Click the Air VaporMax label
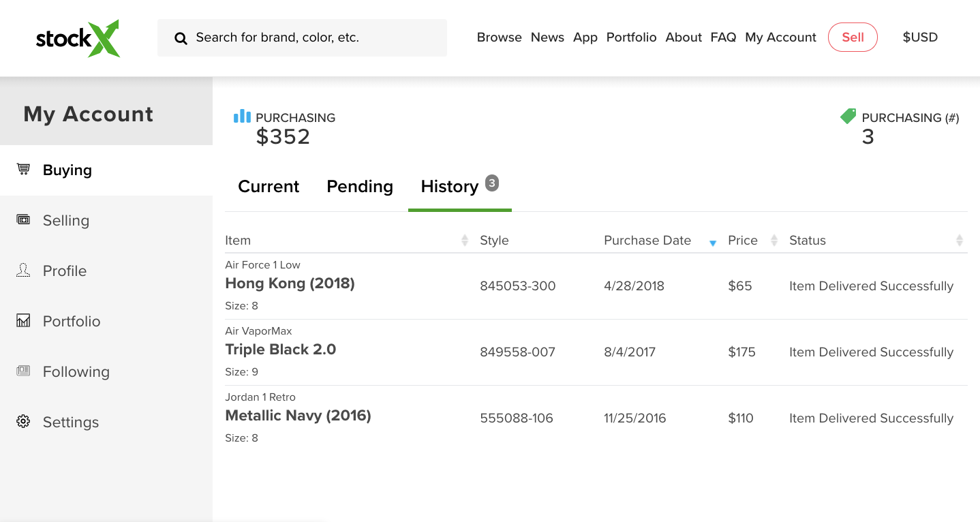The image size is (980, 522). [x=258, y=331]
